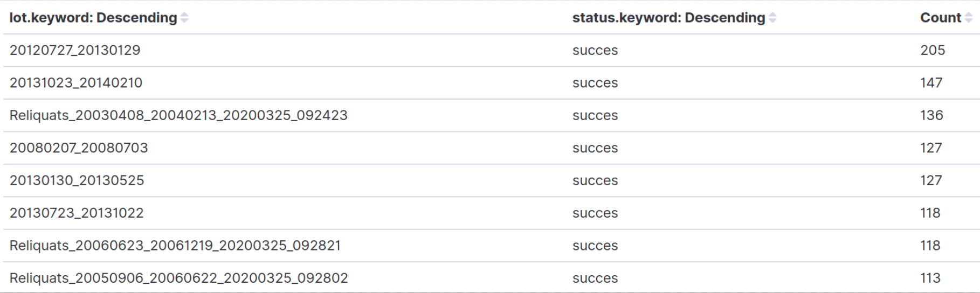The width and height of the screenshot is (980, 293).
Task: Click count value 205
Action: coord(933,50)
